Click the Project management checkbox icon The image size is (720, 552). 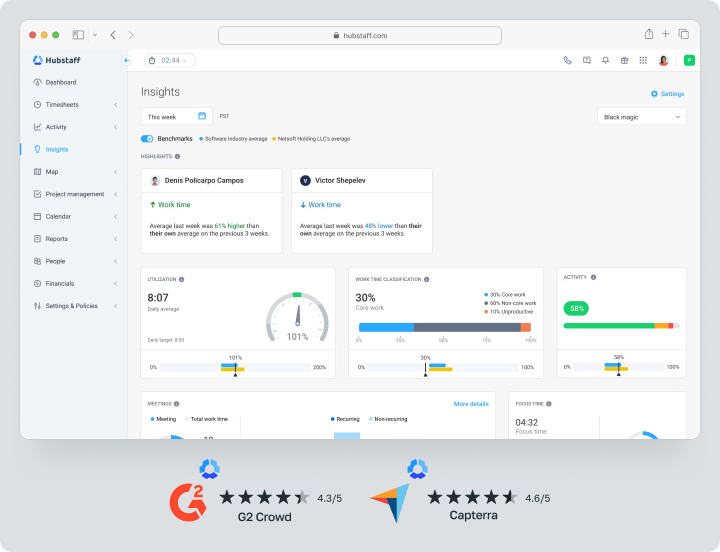pyautogui.click(x=37, y=194)
